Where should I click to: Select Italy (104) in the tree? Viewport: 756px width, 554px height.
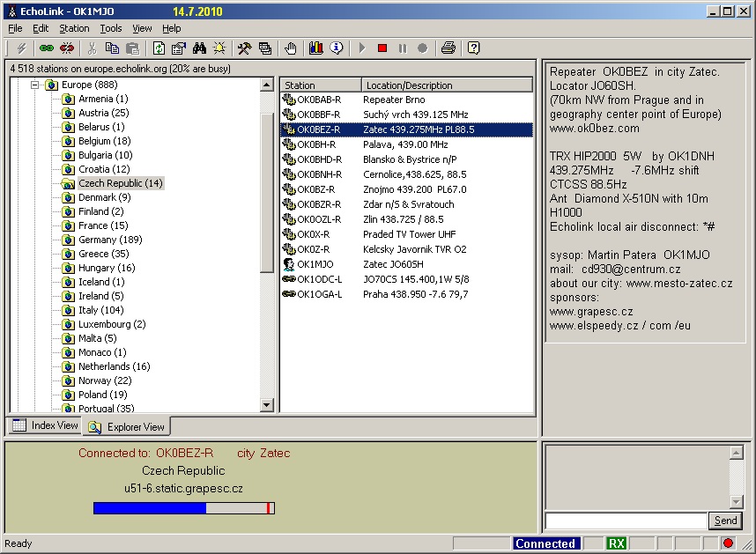point(101,310)
